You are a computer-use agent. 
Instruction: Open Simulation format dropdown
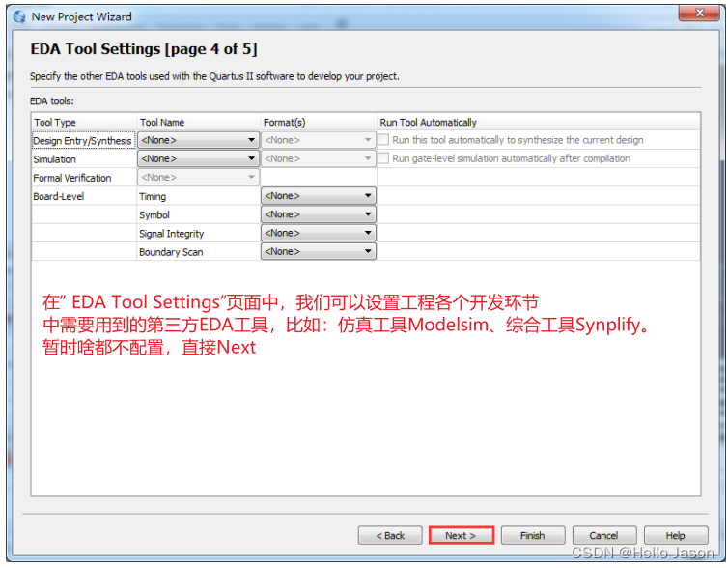tap(318, 158)
